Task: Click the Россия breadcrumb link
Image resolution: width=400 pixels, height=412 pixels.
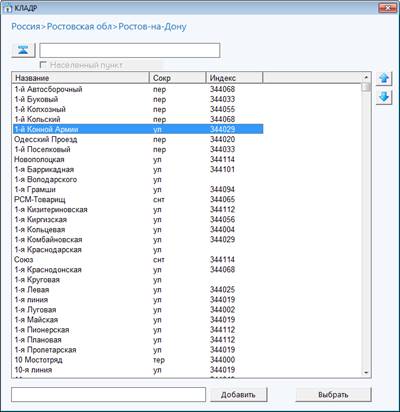Action: coord(26,27)
